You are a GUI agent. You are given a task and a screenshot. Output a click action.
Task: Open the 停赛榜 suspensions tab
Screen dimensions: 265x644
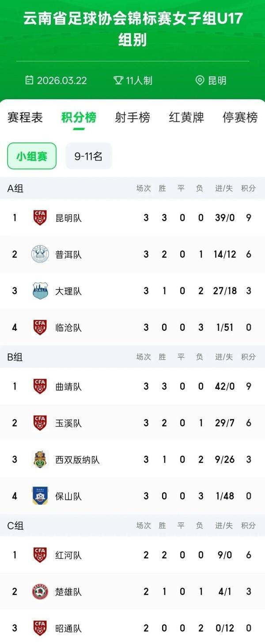240,118
